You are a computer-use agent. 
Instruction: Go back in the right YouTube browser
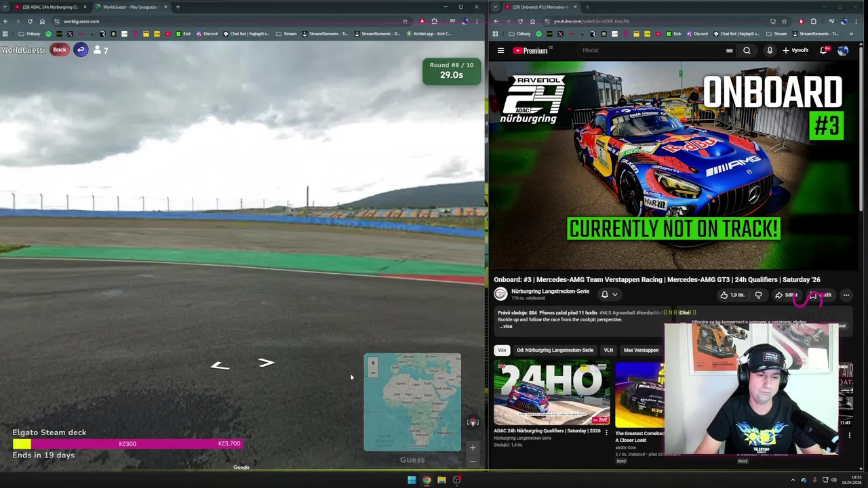coord(496,21)
